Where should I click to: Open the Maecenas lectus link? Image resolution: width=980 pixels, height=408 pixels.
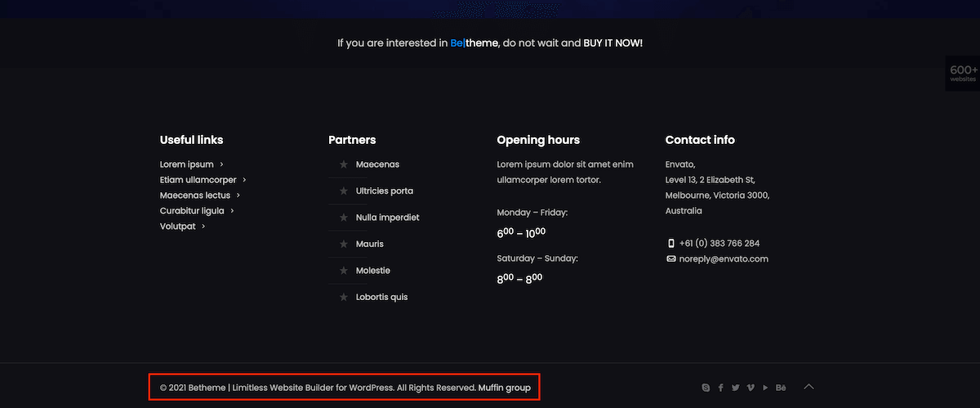click(x=195, y=195)
